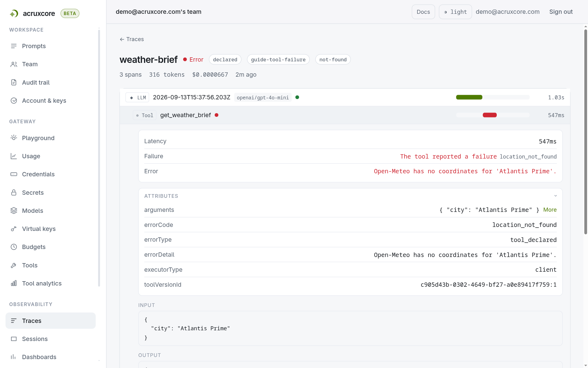Click More next to arguments value

(x=550, y=210)
